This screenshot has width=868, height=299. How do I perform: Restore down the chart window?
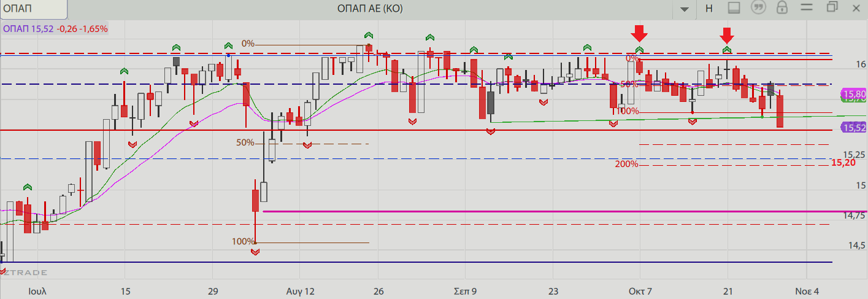click(x=832, y=7)
